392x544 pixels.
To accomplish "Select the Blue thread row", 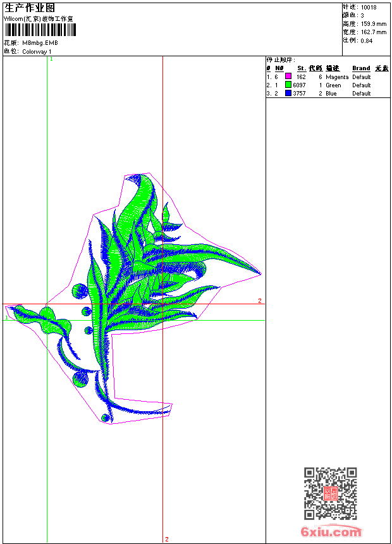I will click(x=328, y=94).
